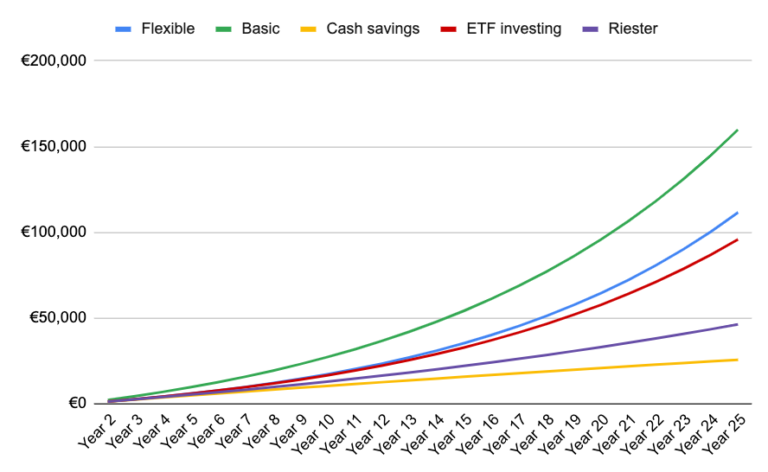Click the €200,000 y-axis label
The width and height of the screenshot is (768, 472).
[55, 61]
